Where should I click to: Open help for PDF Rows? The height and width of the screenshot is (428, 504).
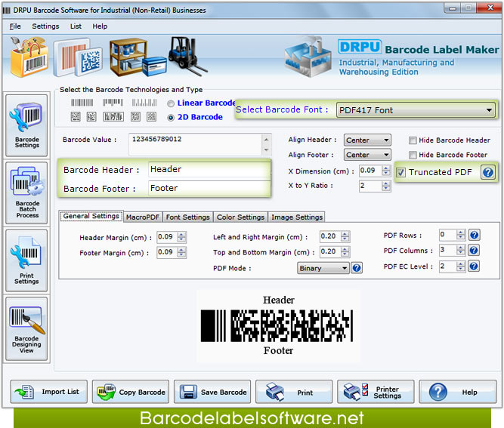[x=474, y=235]
